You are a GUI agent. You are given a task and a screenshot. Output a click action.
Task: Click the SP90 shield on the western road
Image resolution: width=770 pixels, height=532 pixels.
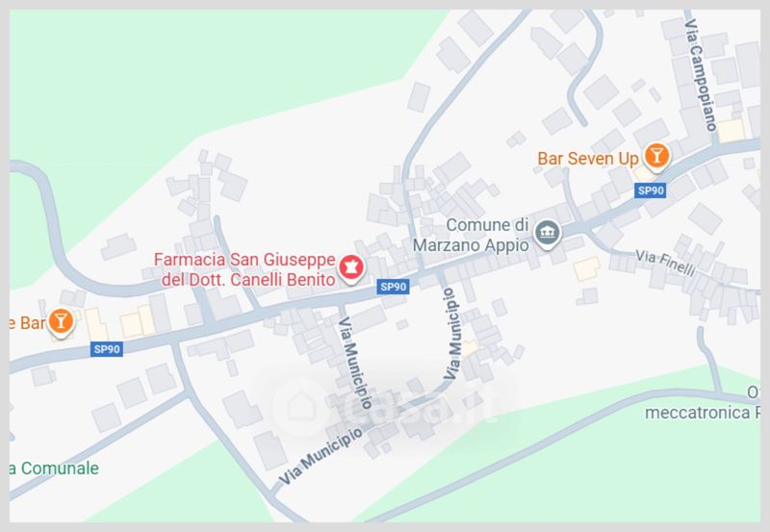pos(107,349)
